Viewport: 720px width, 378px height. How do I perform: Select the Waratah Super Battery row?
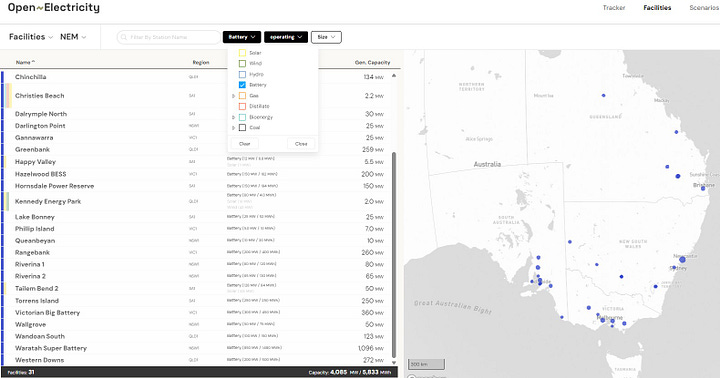197,349
